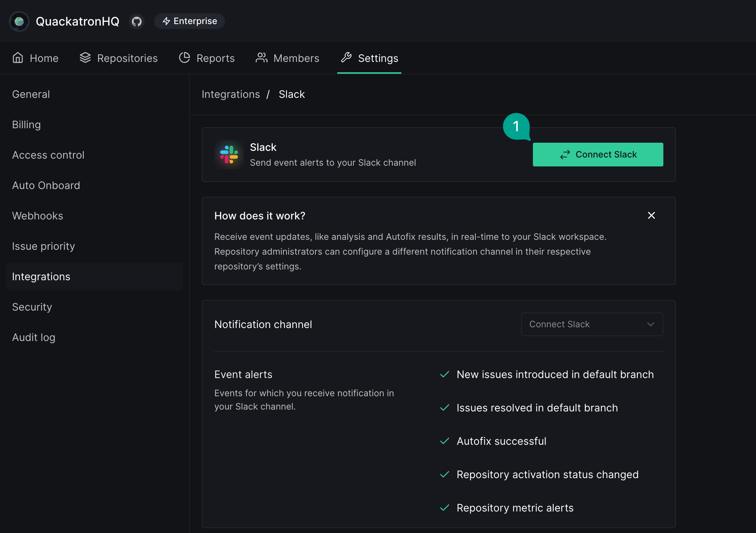Click the GitHub logo icon
Image resolution: width=756 pixels, height=533 pixels.
point(137,21)
